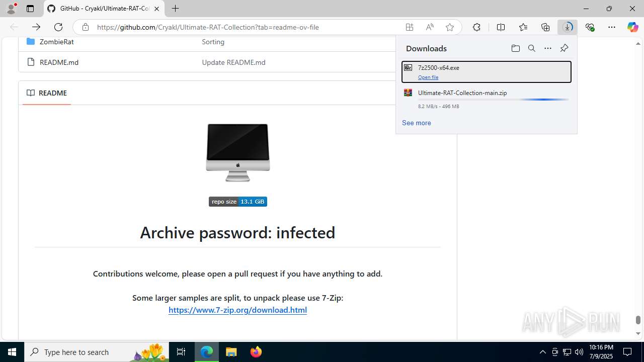The width and height of the screenshot is (644, 362).
Task: Open the README.md file
Action: (x=59, y=62)
